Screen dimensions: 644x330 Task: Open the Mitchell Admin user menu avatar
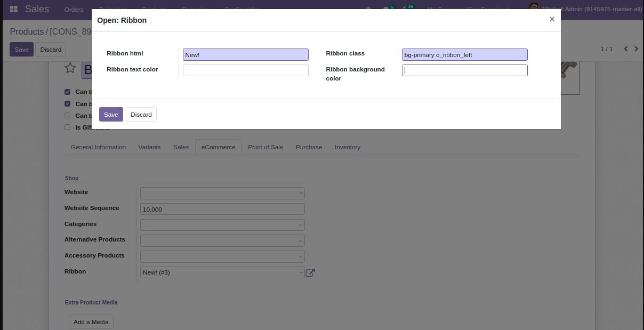tap(534, 9)
